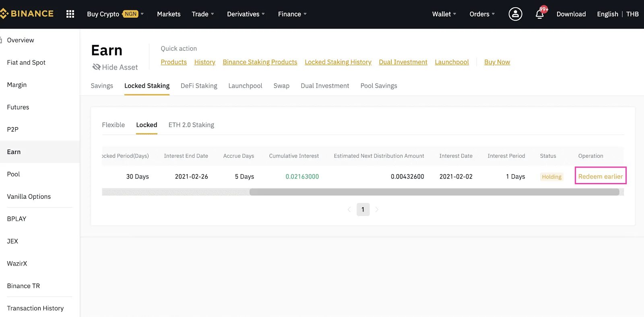Image resolution: width=644 pixels, height=317 pixels.
Task: Click the Download link in header
Action: click(x=571, y=14)
